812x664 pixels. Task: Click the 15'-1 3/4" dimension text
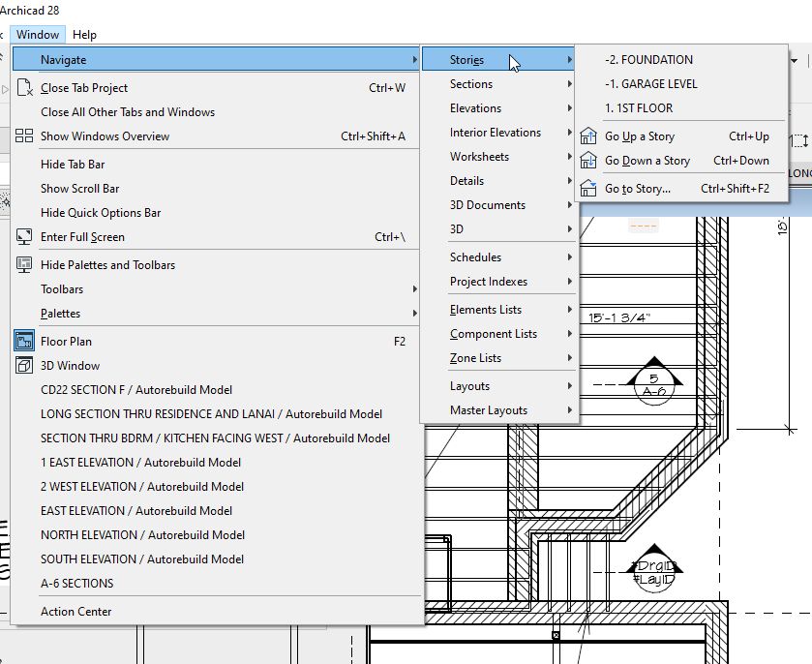tap(618, 317)
